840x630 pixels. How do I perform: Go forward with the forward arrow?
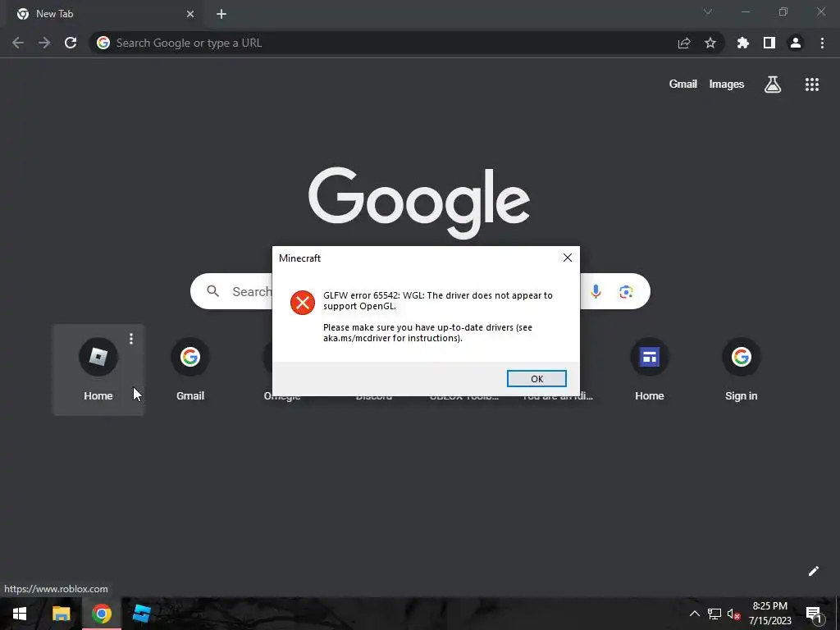pyautogui.click(x=44, y=43)
